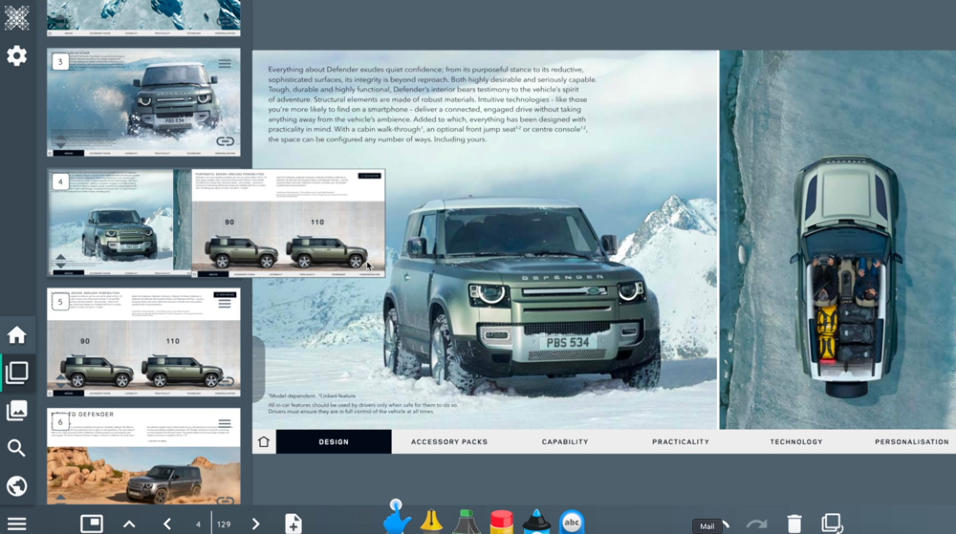
Task: Click the trash delete icon
Action: 794,524
